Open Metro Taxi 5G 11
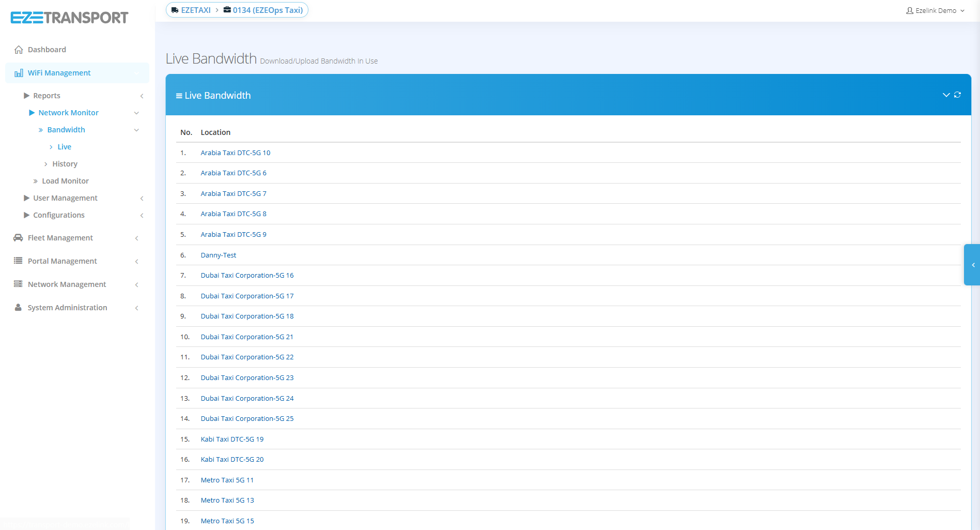The width and height of the screenshot is (980, 530). point(227,480)
